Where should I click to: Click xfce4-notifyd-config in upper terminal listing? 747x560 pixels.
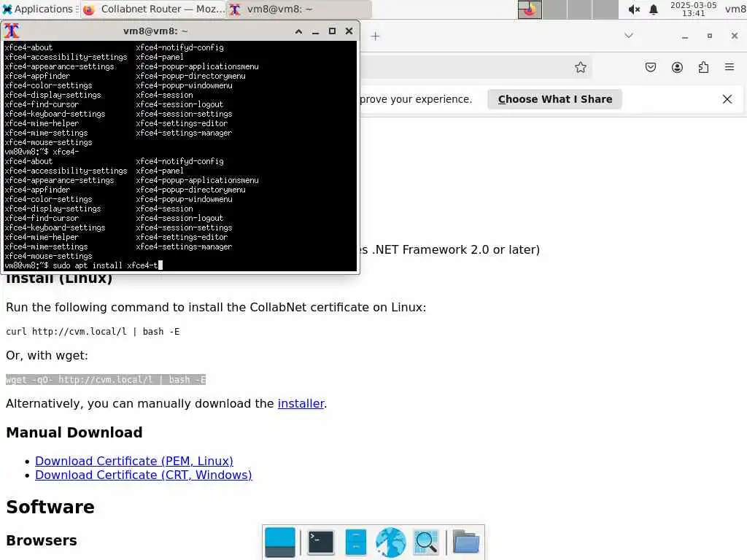pos(179,47)
